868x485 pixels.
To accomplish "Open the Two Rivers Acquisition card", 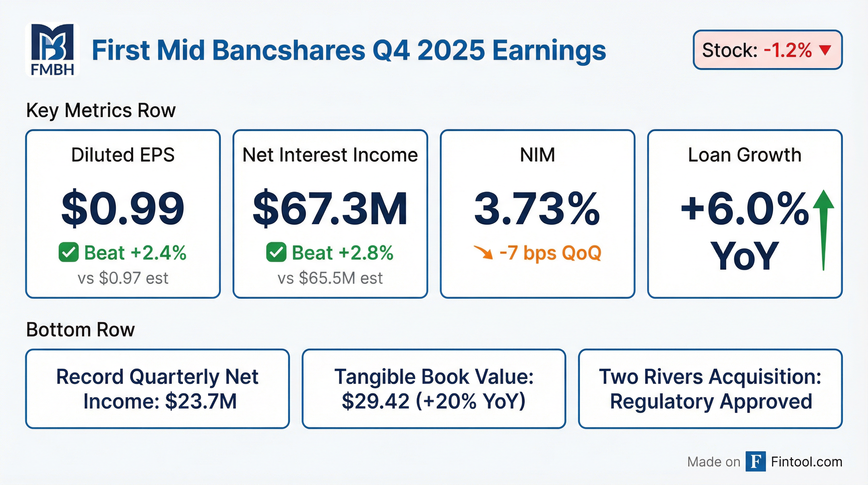I will point(710,389).
